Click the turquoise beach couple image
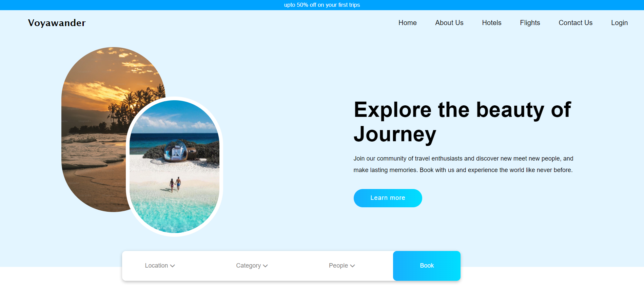This screenshot has width=644, height=294. coord(174,167)
